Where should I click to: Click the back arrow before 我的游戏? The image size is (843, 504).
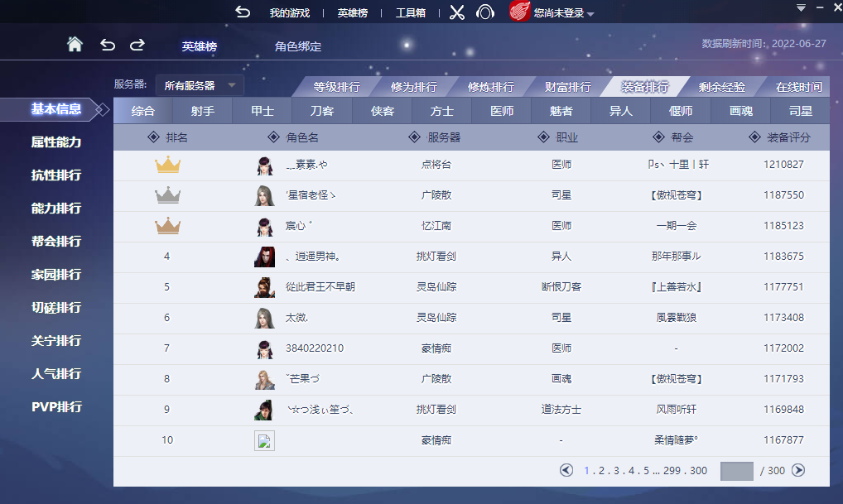(x=243, y=12)
